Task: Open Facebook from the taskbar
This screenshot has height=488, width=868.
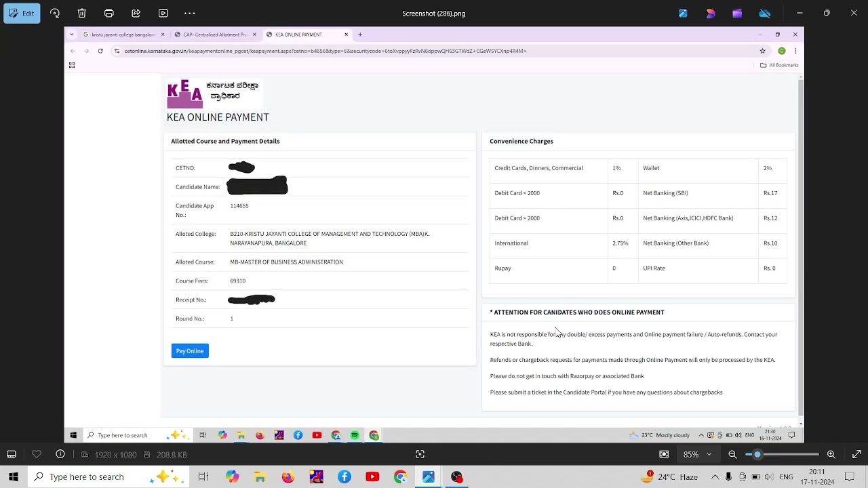Action: click(344, 477)
